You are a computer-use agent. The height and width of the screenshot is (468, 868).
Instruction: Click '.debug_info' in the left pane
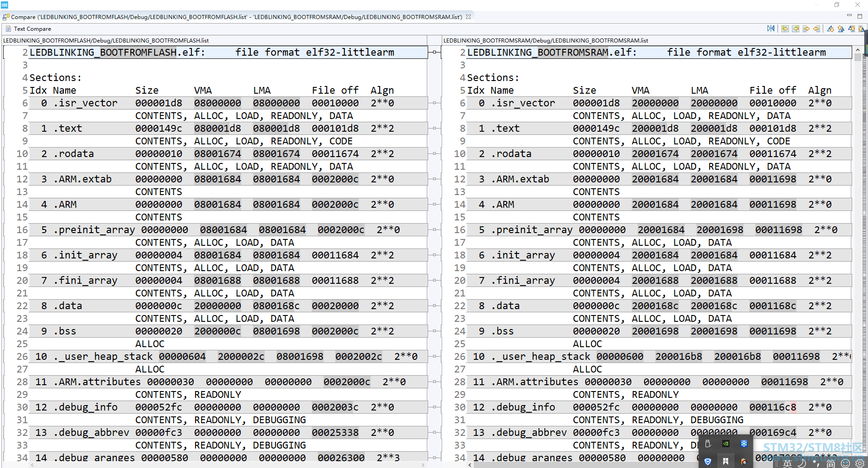click(86, 407)
